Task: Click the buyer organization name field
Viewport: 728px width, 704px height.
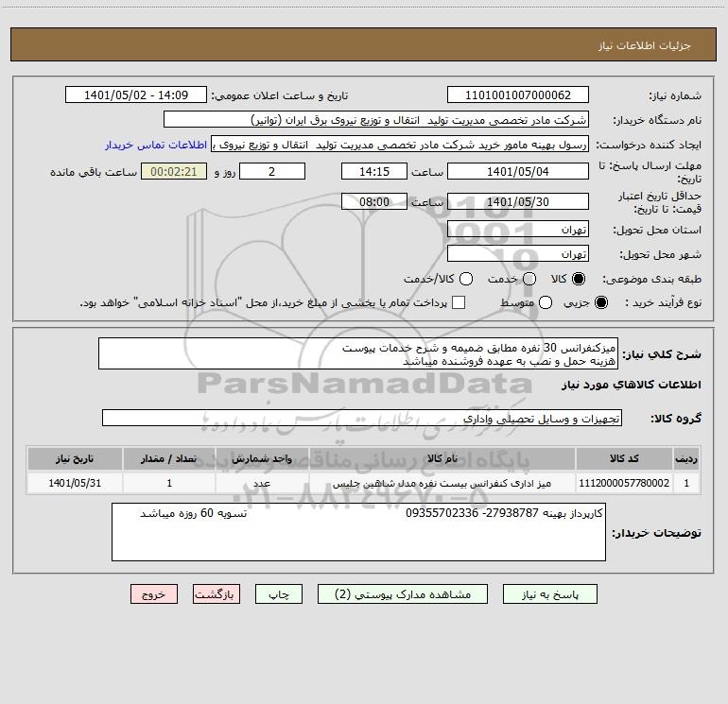Action: pos(376,119)
